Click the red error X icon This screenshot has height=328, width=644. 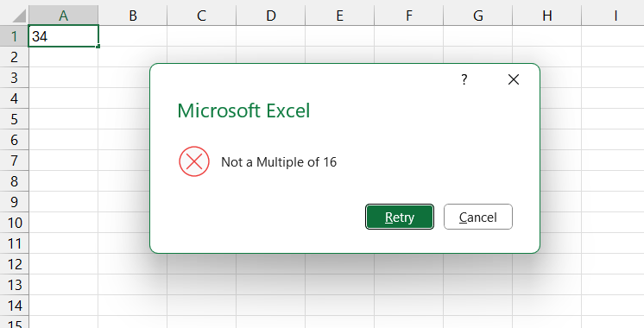tap(194, 161)
